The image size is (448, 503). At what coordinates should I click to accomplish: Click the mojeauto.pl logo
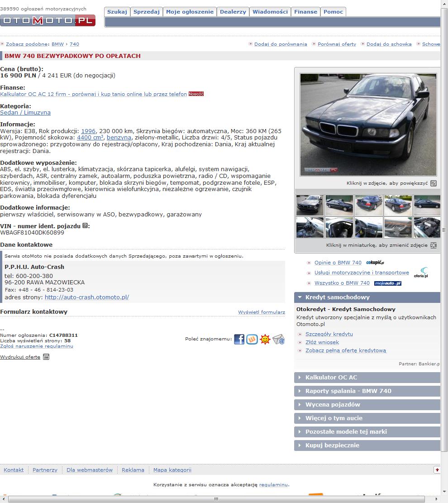click(x=388, y=283)
